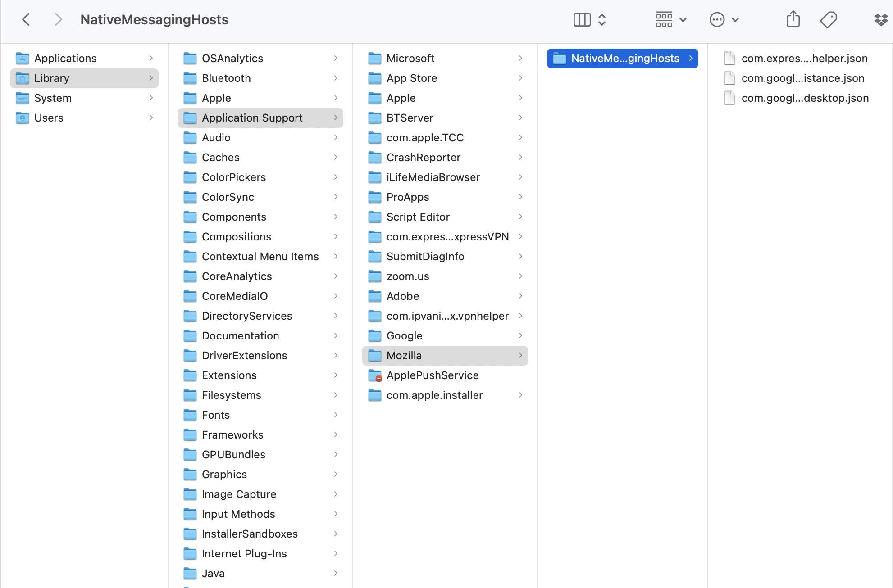Screen dimensions: 893x588
Task: Open the NativeMessagingHosts folder
Action: 622,58
